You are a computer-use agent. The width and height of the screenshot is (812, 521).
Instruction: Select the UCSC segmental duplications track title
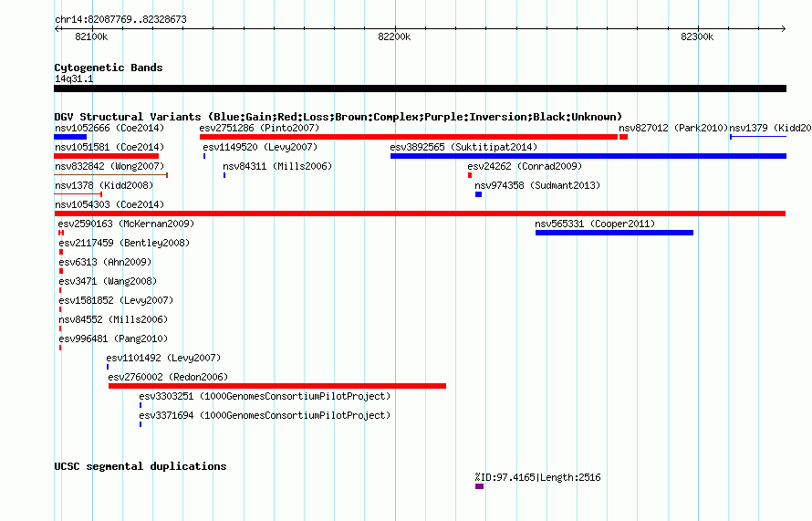point(141,466)
